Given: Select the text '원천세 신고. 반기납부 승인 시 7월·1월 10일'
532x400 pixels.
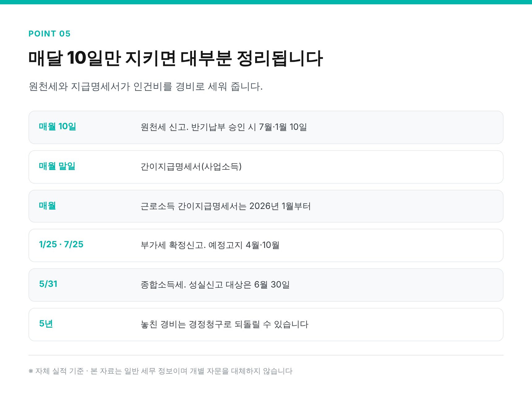Looking at the screenshot, I should click(224, 127).
